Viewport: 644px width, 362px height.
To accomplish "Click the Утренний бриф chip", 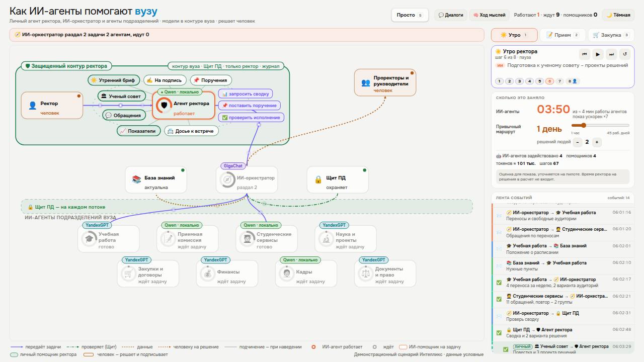I will point(114,80).
